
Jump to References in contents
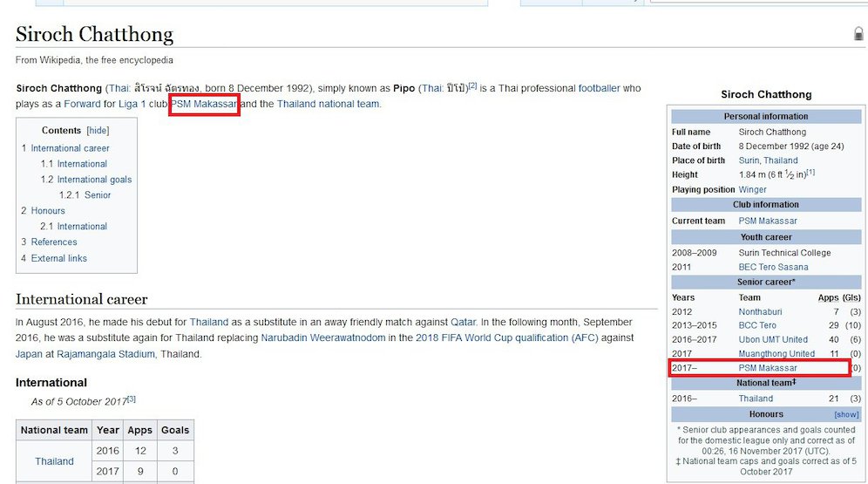point(54,242)
